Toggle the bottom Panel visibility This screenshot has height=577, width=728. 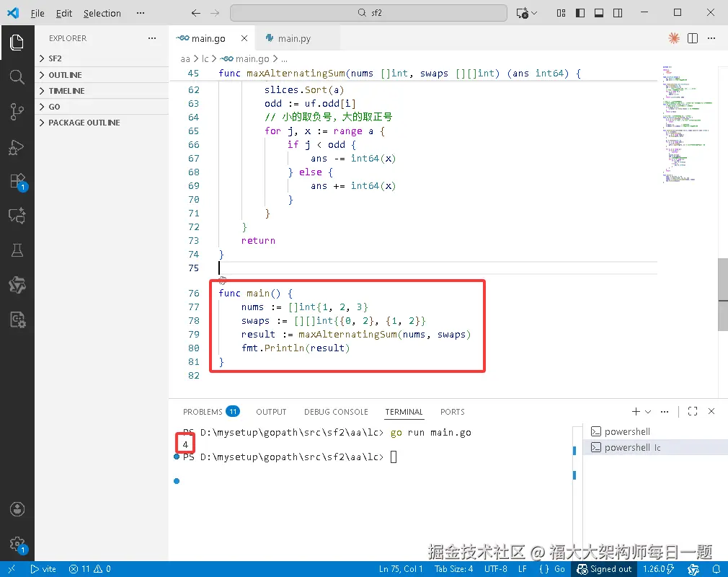click(x=599, y=13)
